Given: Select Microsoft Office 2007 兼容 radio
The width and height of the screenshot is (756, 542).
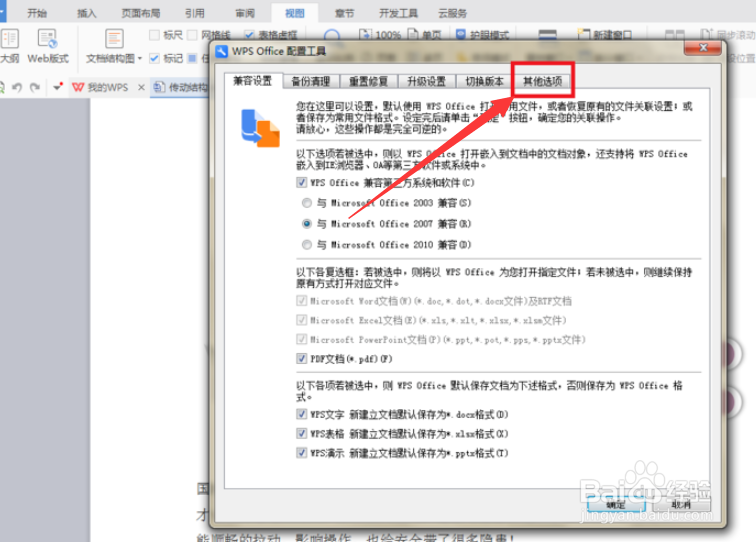Looking at the screenshot, I should (x=307, y=224).
